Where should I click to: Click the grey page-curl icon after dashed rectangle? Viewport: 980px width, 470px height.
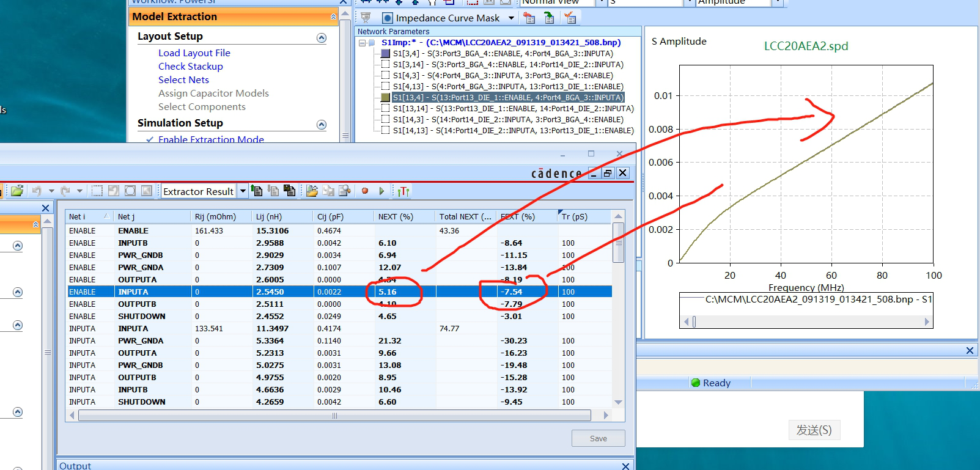tap(114, 191)
